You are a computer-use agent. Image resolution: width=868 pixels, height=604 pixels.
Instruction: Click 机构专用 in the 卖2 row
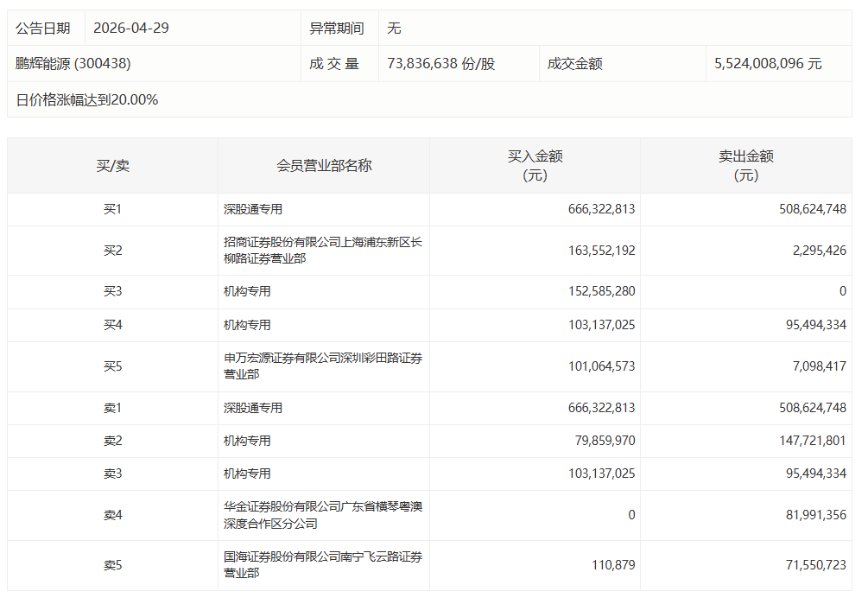pos(247,441)
